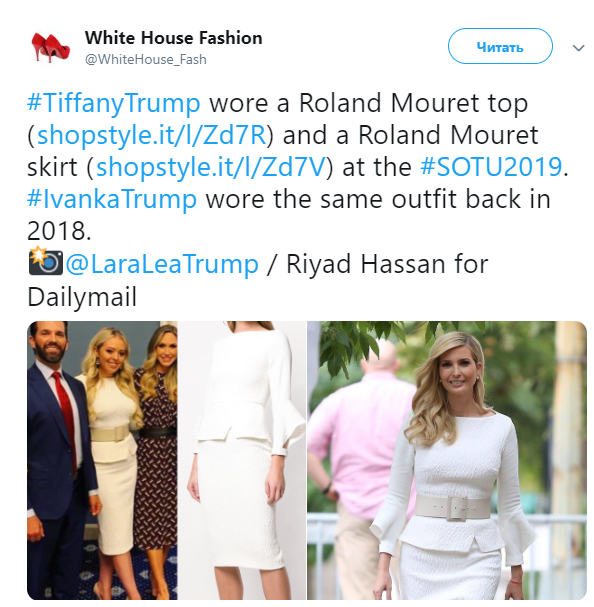Open the #TiffanyTrump hashtag

pyautogui.click(x=113, y=103)
